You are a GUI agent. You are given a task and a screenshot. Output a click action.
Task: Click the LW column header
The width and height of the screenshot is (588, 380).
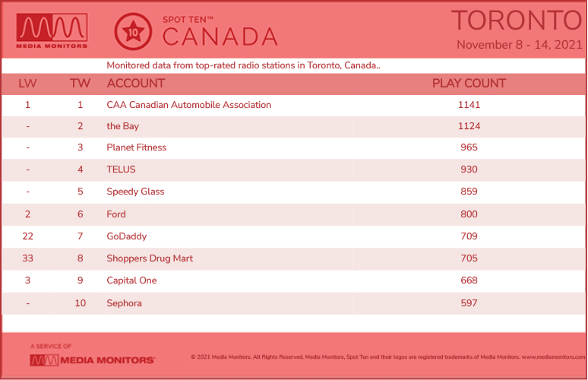[x=27, y=84]
